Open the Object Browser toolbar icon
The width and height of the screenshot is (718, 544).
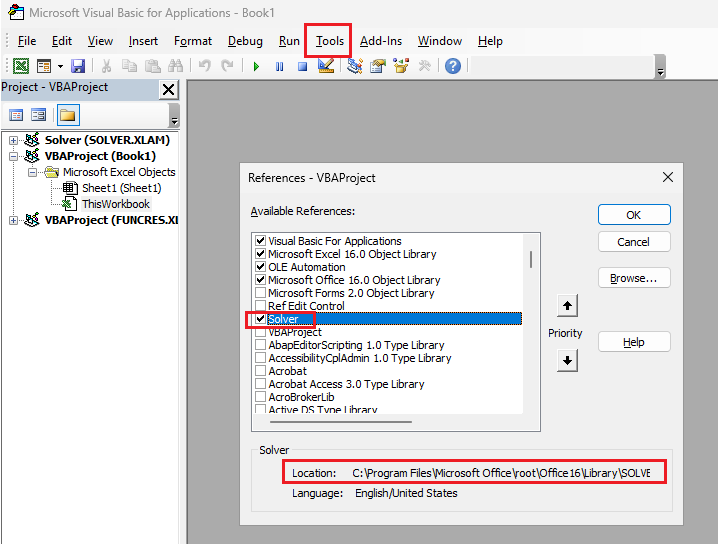tap(401, 66)
